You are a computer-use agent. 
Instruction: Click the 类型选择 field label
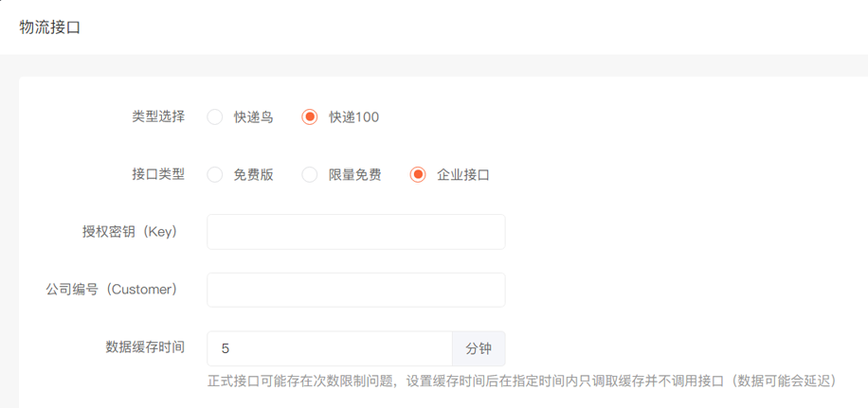(x=158, y=116)
